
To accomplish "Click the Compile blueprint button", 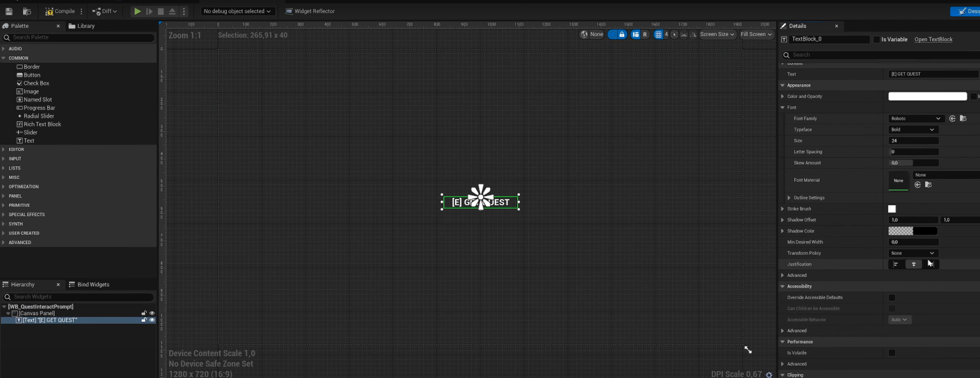I will point(60,11).
